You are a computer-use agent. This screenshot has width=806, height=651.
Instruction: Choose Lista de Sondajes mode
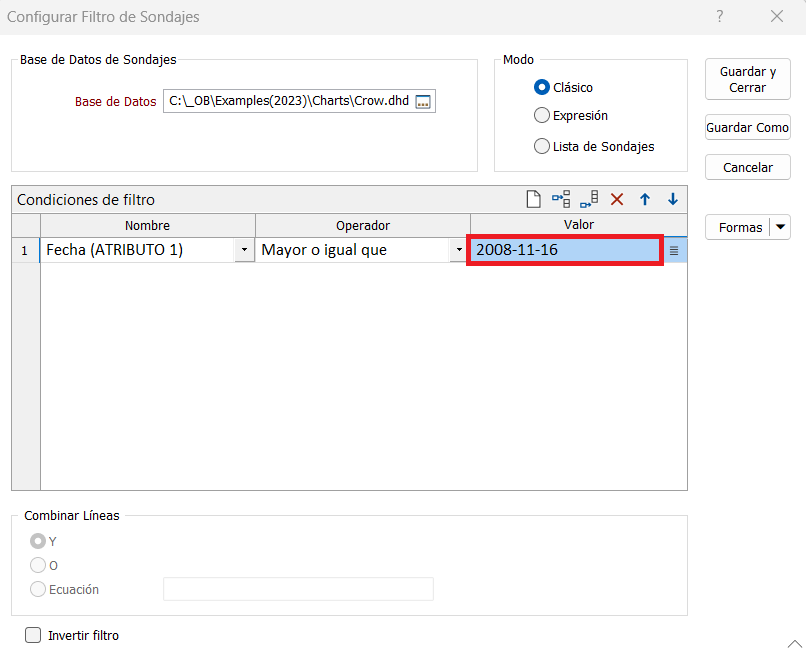tap(542, 146)
